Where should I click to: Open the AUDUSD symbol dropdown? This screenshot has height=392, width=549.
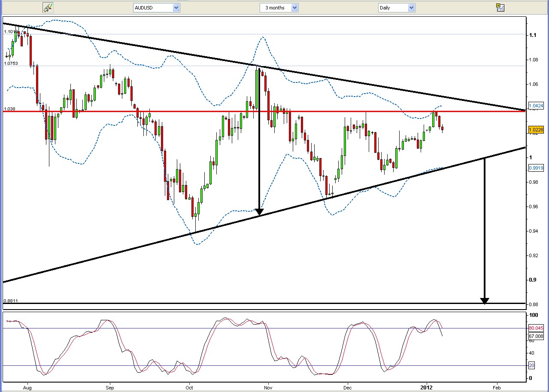tap(176, 8)
